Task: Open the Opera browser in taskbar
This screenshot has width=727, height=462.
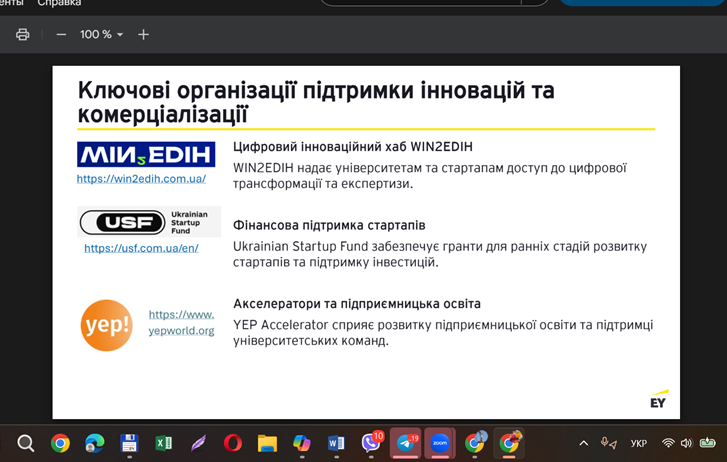Action: pyautogui.click(x=232, y=443)
